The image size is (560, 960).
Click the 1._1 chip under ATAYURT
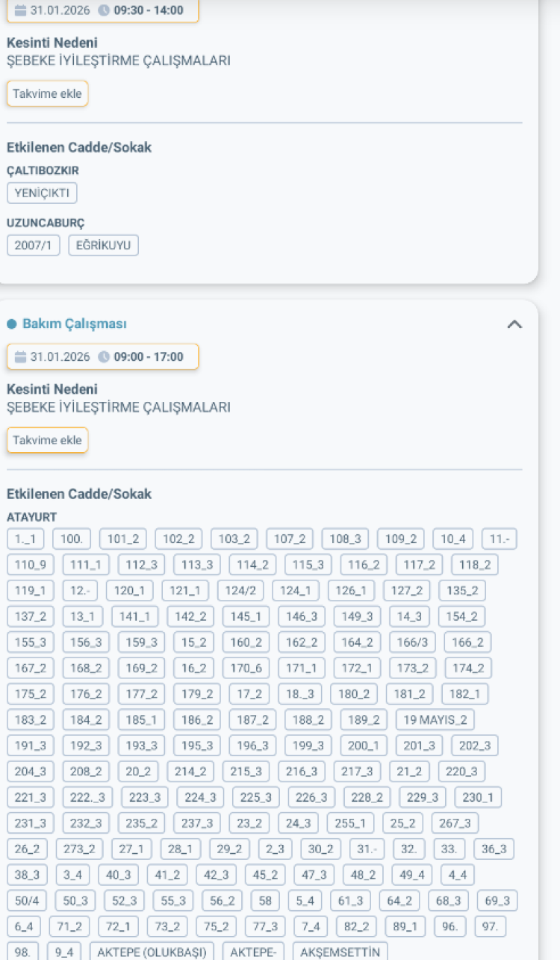coord(27,539)
